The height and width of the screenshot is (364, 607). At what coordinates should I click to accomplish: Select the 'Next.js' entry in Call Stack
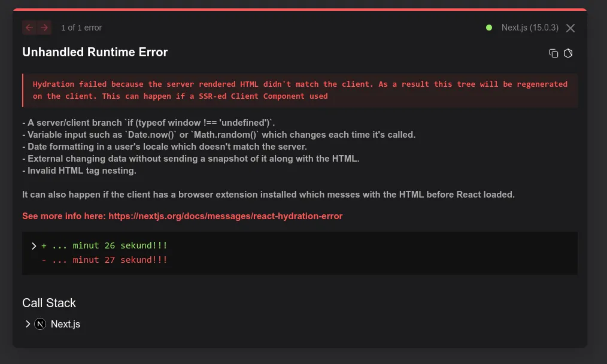[x=65, y=324]
